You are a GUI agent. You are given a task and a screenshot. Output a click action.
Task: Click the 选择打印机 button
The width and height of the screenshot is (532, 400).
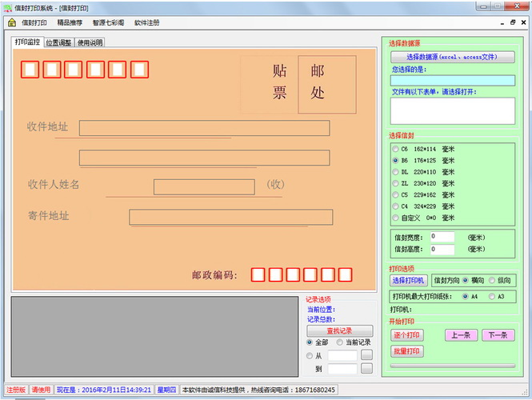click(x=409, y=280)
